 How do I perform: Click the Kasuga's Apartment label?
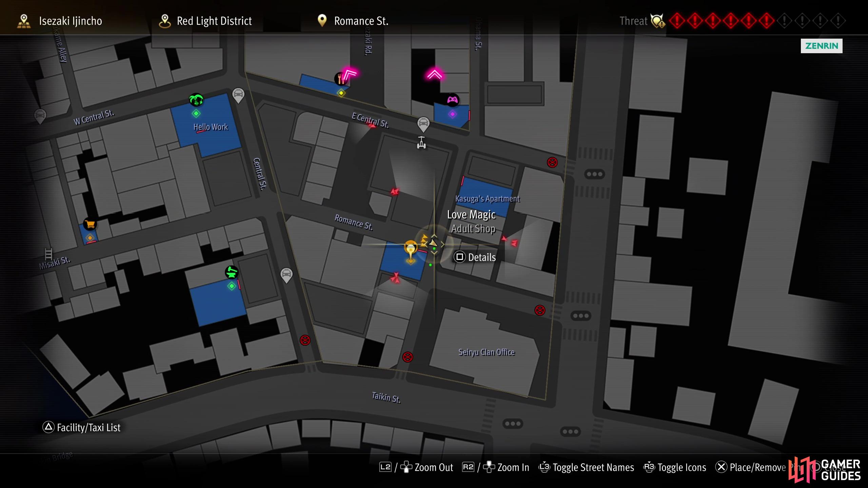coord(487,199)
